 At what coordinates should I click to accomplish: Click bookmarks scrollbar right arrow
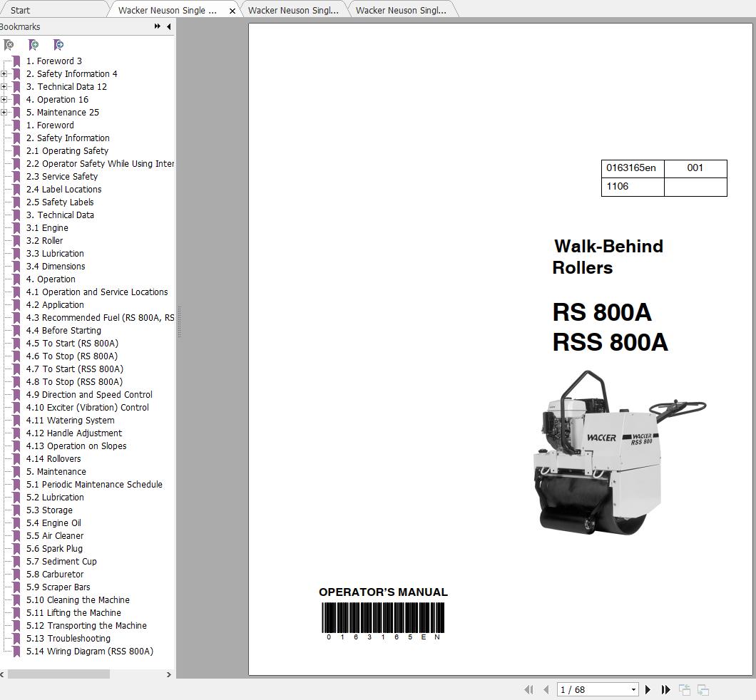point(169,674)
